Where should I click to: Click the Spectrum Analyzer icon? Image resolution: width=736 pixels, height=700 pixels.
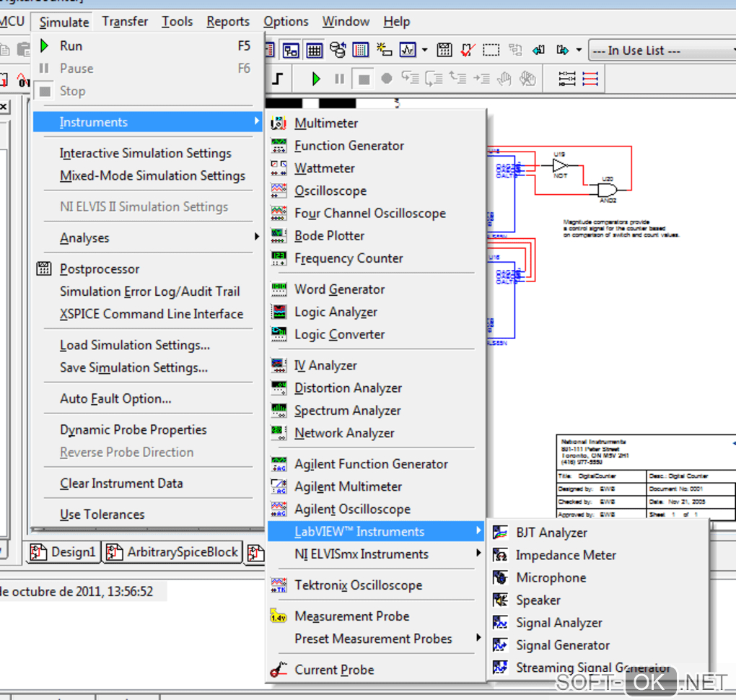[279, 411]
